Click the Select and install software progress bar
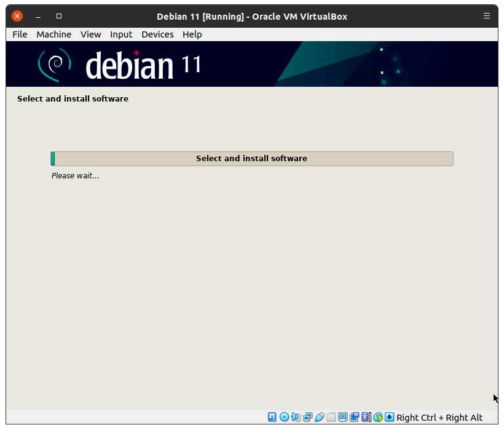The height and width of the screenshot is (430, 504). click(x=251, y=159)
